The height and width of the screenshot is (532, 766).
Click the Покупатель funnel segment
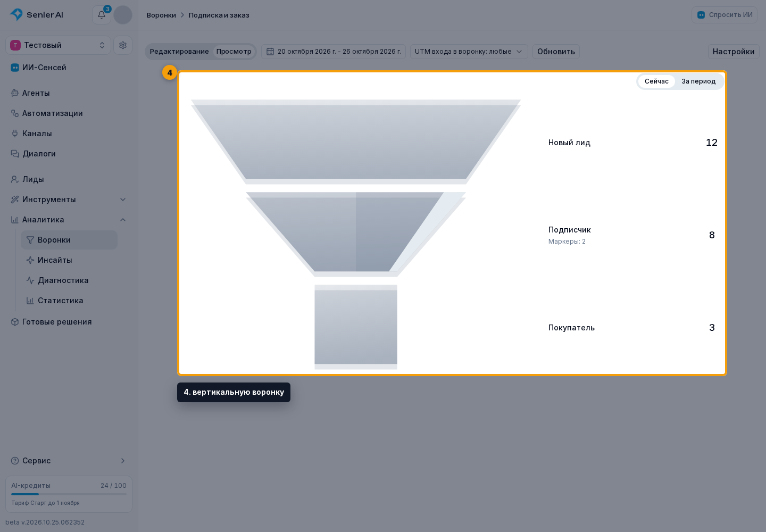click(356, 327)
